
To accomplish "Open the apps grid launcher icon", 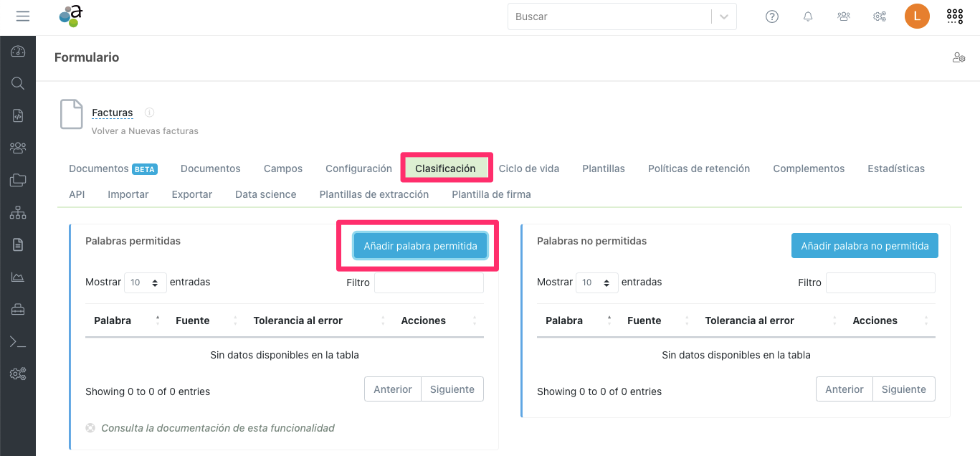I will click(955, 16).
